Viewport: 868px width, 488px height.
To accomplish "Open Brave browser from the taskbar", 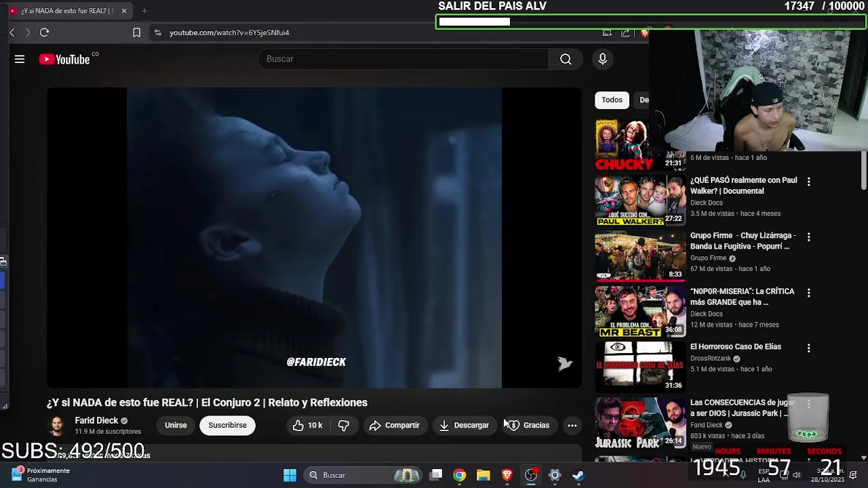I will [x=507, y=475].
